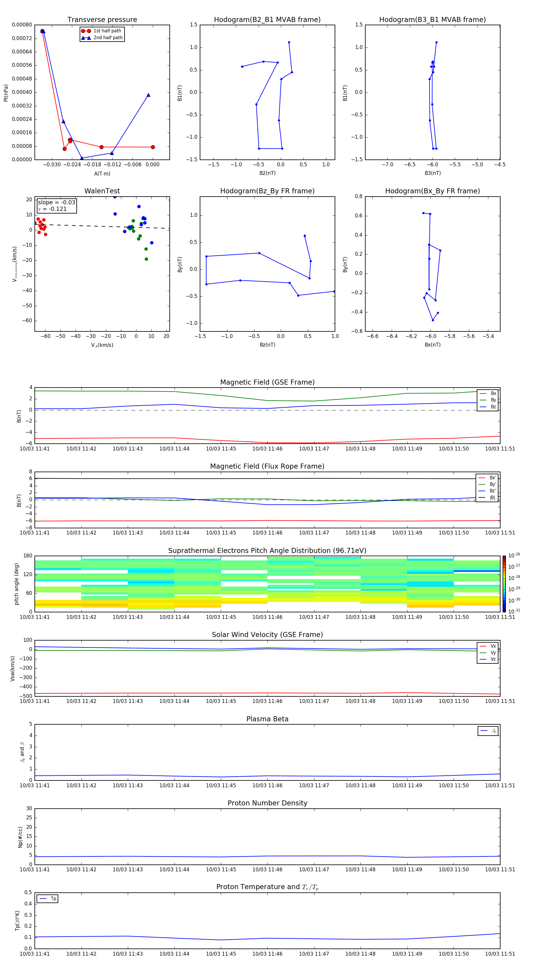
Task: Click the 'B2(nT)' x-axis label
Action: 267,173
